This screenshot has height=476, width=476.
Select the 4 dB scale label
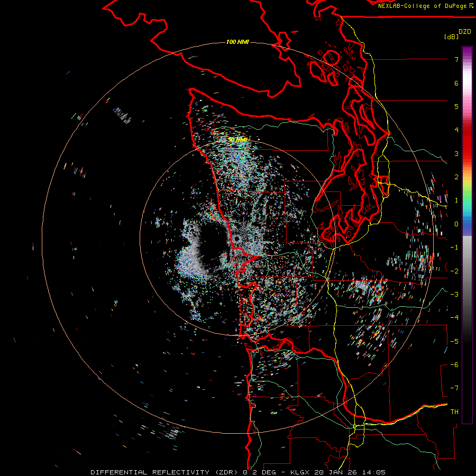click(x=456, y=130)
